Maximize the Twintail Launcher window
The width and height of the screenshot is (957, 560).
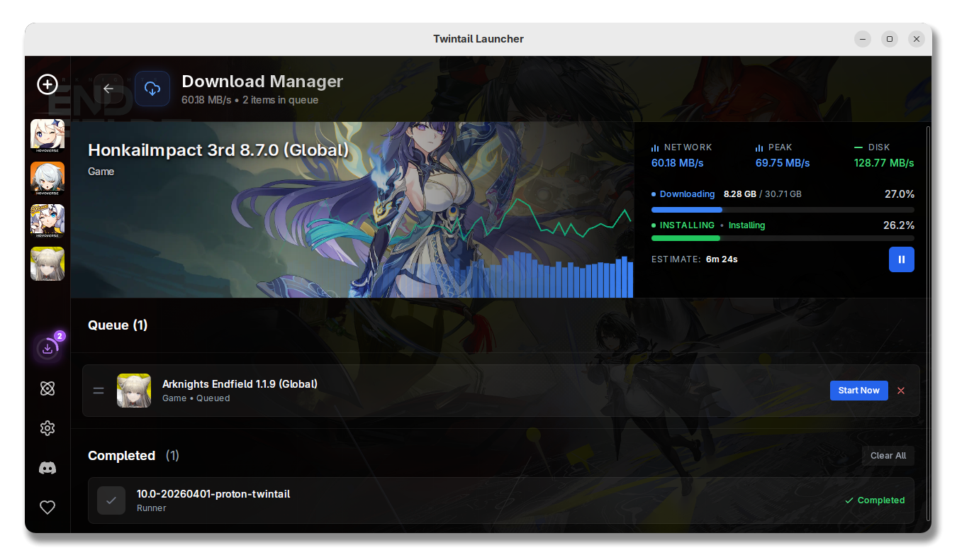tap(890, 39)
